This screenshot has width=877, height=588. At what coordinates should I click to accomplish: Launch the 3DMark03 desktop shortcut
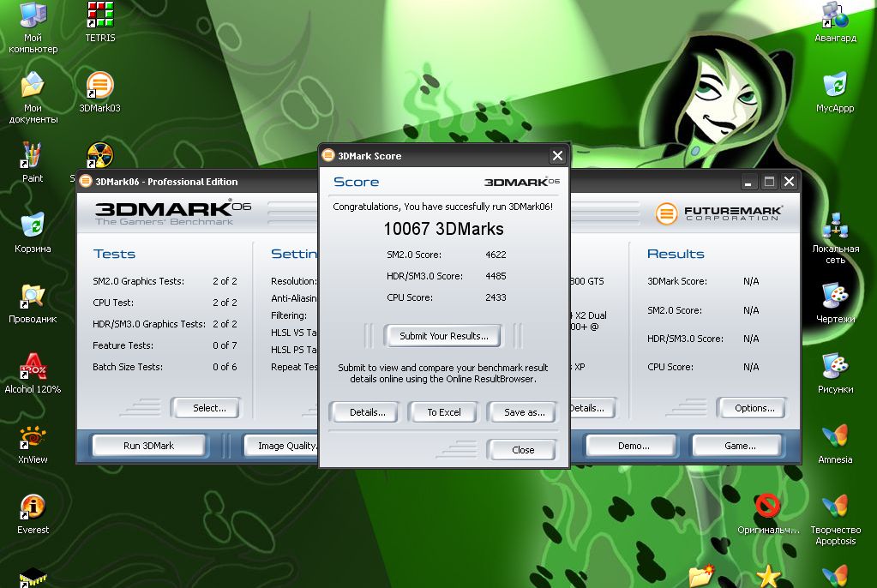pyautogui.click(x=100, y=93)
